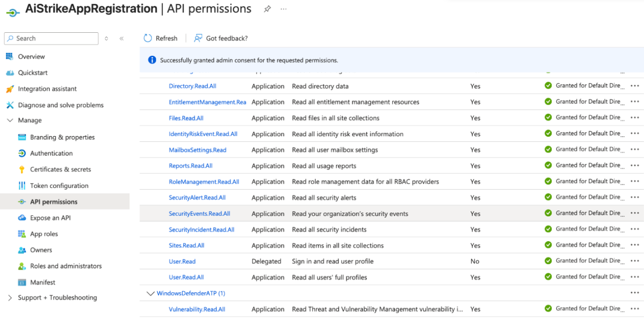This screenshot has width=644, height=318.
Task: Click the Refresh icon in the toolbar
Action: click(148, 38)
